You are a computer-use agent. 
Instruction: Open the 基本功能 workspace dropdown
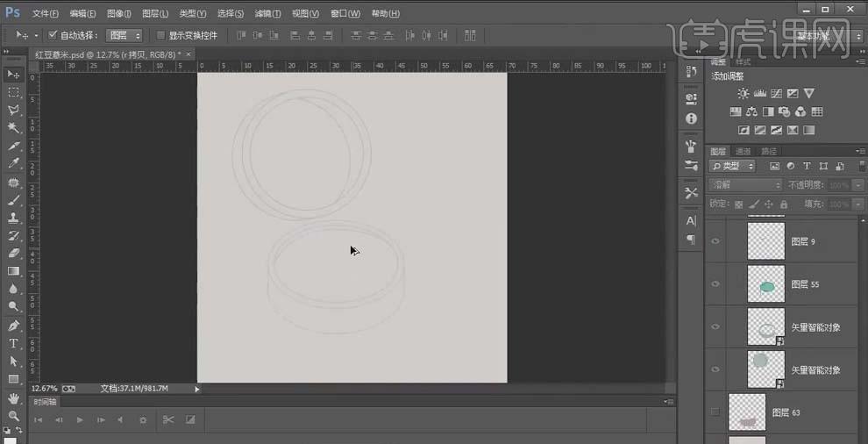pos(829,35)
